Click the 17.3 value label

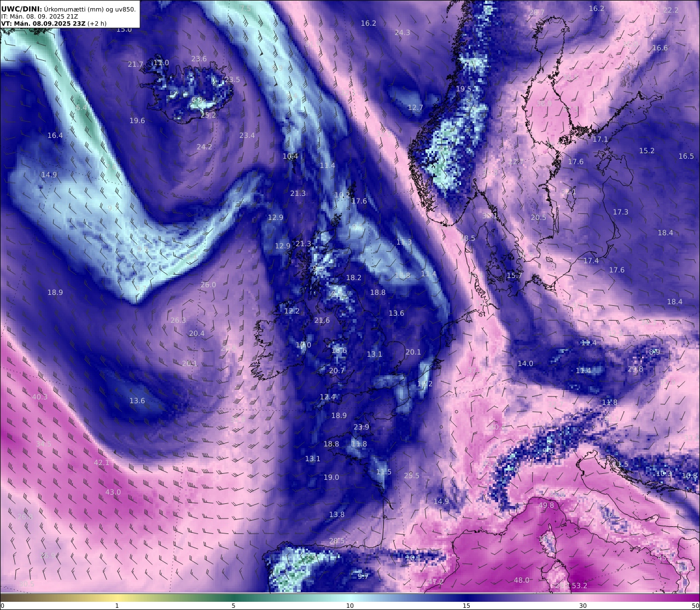[x=621, y=212]
